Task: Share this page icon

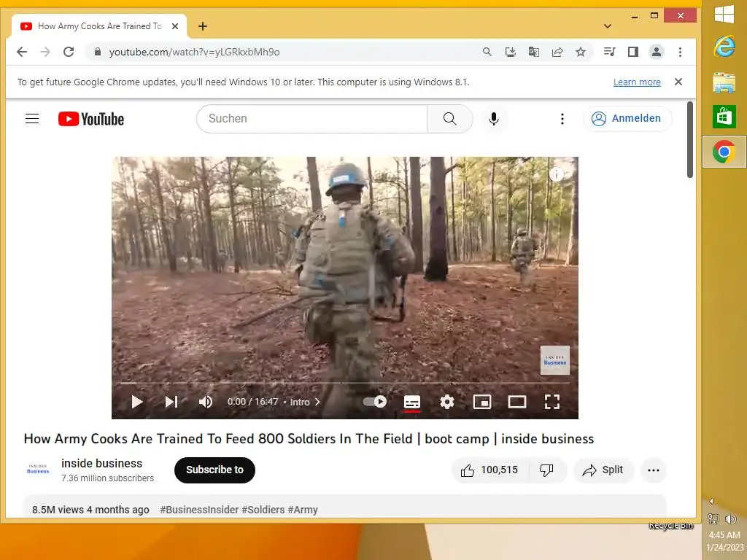Action: point(557,52)
